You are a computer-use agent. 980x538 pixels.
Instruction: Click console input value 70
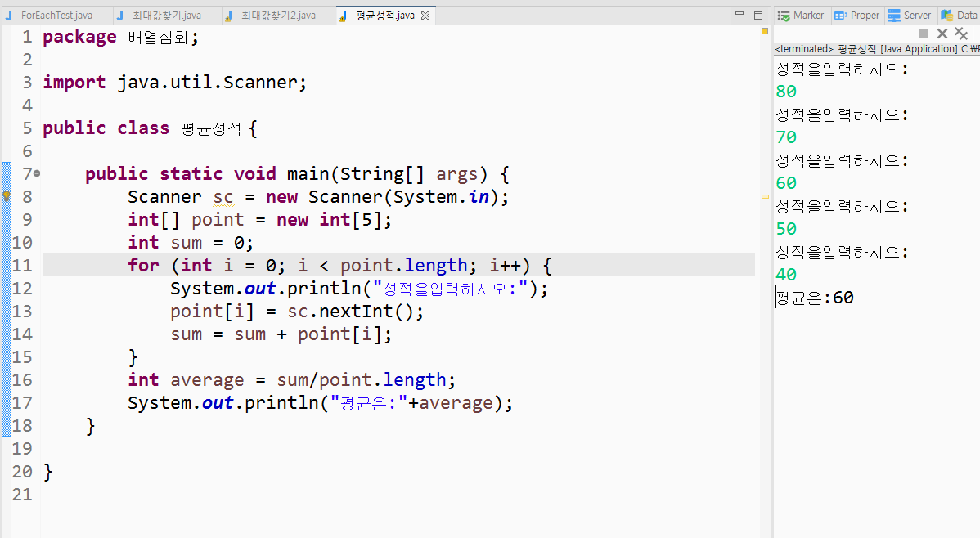point(786,137)
